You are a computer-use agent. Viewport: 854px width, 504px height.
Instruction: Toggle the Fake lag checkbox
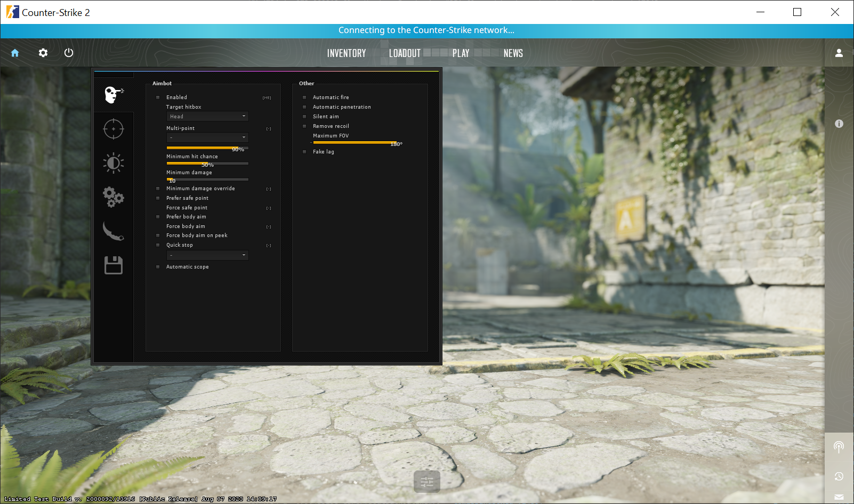click(x=304, y=152)
